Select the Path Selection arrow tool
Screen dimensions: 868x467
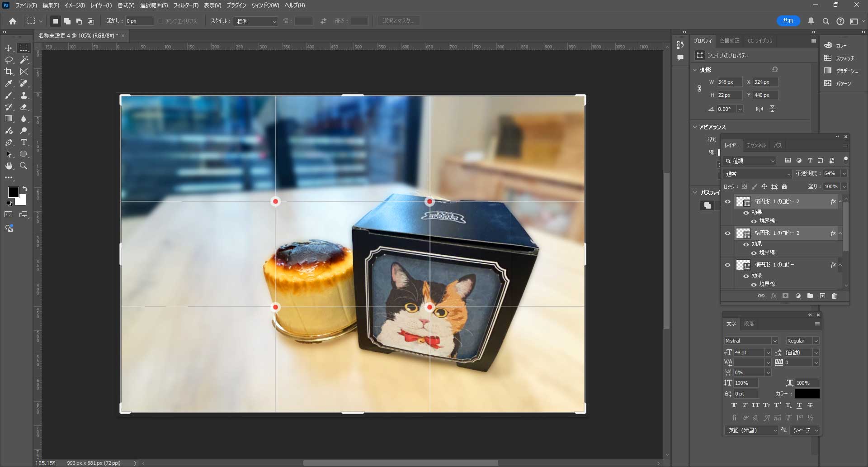point(9,154)
